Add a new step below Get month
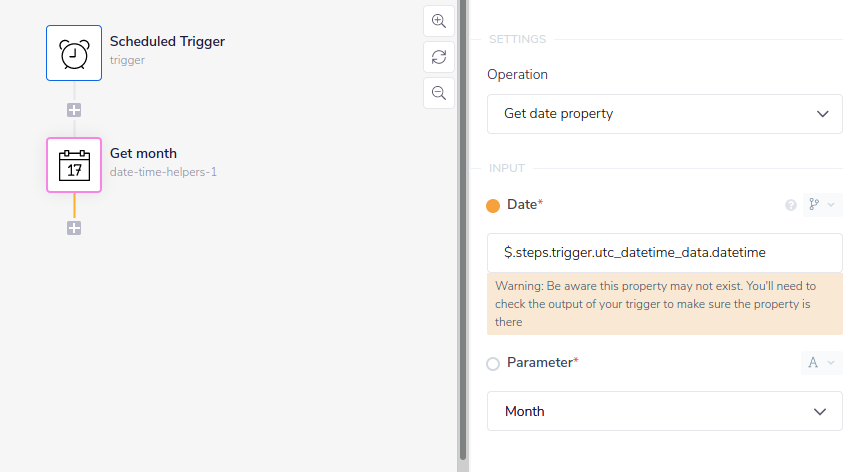Viewport: 856px width, 472px height. [x=74, y=228]
